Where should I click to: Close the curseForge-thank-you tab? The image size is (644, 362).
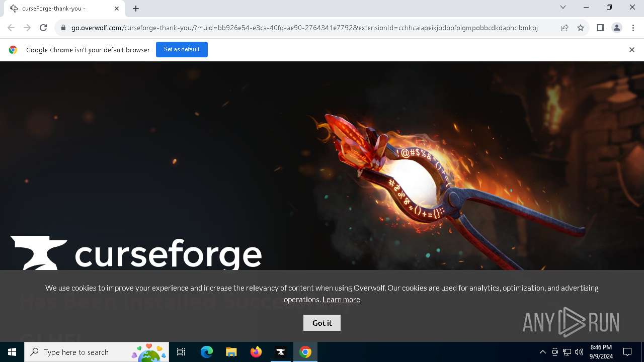(x=117, y=9)
